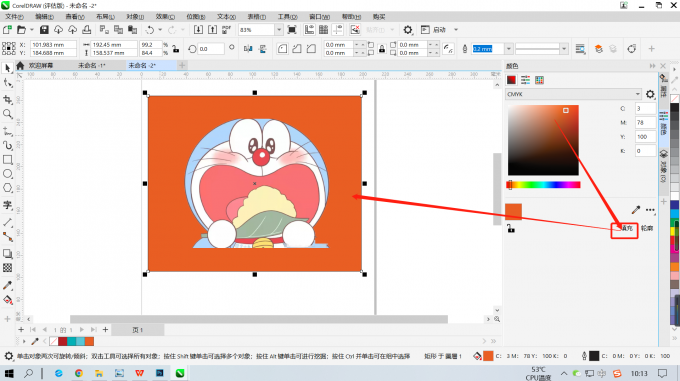Click the Mirror vertically icon

pyautogui.click(x=263, y=49)
